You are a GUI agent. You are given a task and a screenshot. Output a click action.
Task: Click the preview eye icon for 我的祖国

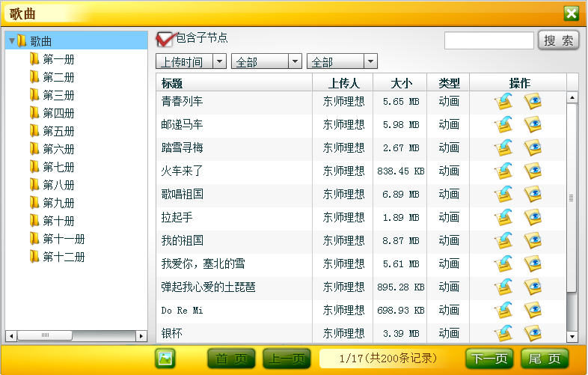(x=532, y=241)
